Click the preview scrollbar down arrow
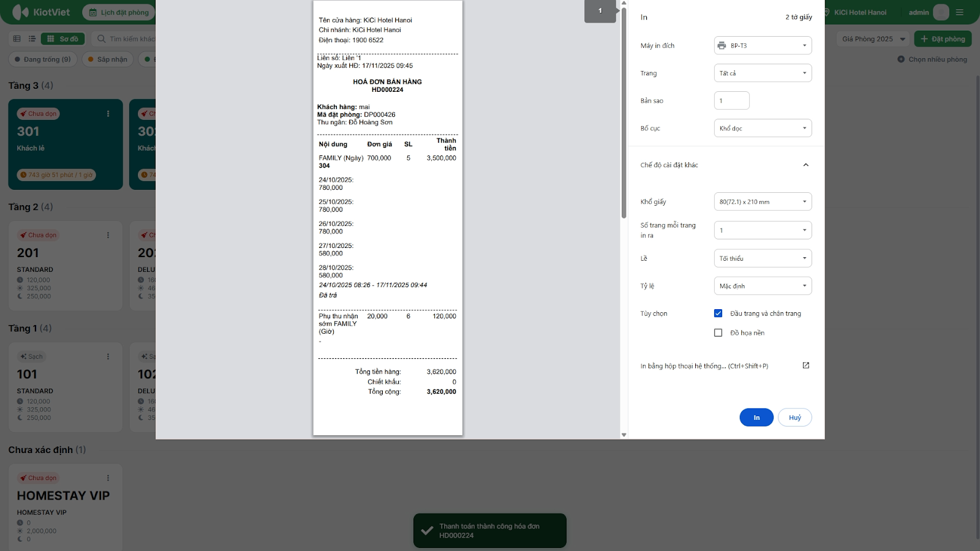This screenshot has width=980, height=551. [x=624, y=435]
